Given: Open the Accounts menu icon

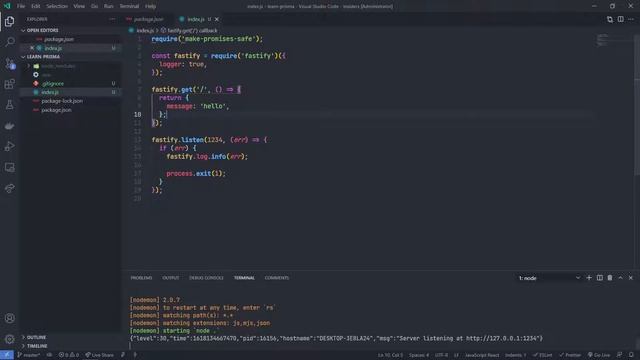Looking at the screenshot, I should coord(10,318).
